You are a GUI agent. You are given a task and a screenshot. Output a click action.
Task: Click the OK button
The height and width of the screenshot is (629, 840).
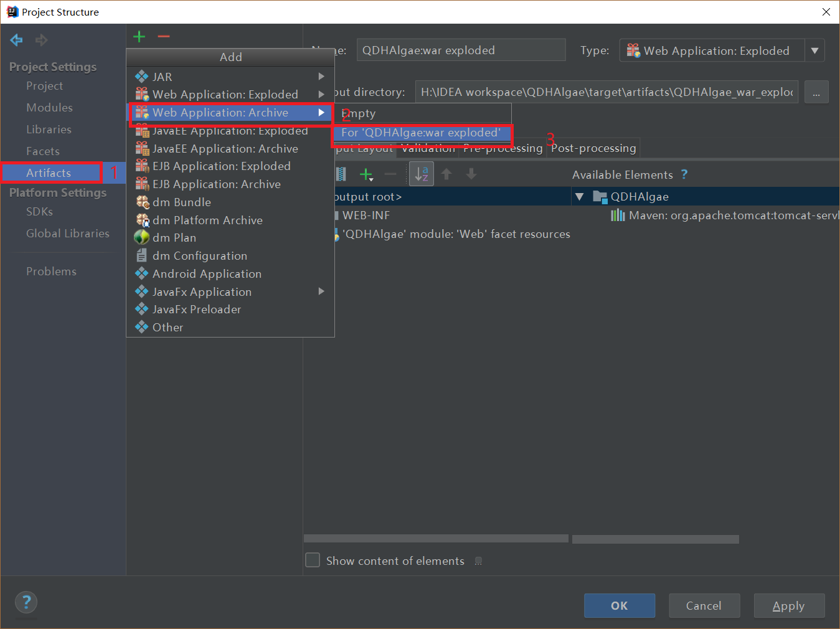point(620,605)
